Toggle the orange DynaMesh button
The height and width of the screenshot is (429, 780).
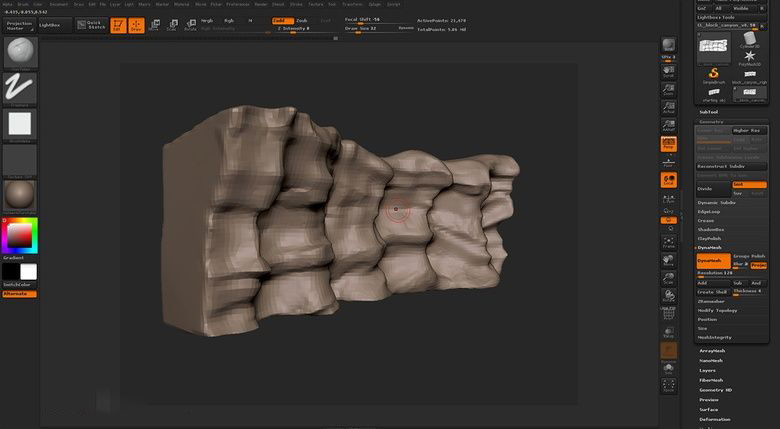pos(714,260)
